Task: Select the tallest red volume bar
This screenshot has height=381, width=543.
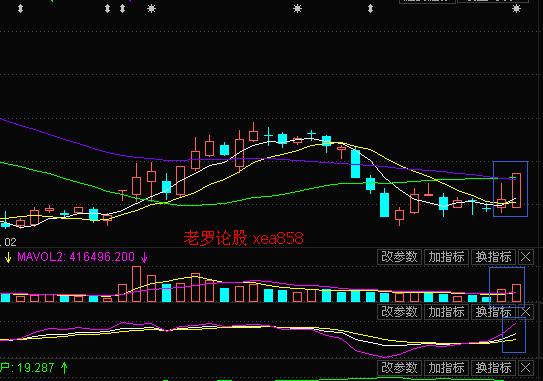Action: point(136,284)
